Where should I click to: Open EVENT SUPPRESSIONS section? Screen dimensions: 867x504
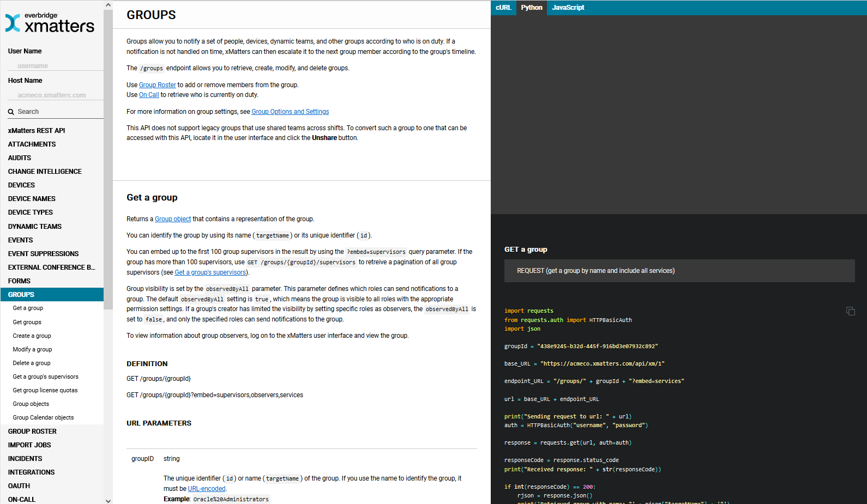(43, 254)
